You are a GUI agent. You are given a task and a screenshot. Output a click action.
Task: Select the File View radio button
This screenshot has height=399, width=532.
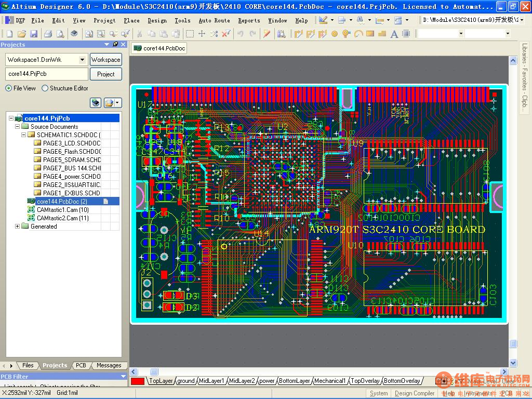click(x=8, y=88)
